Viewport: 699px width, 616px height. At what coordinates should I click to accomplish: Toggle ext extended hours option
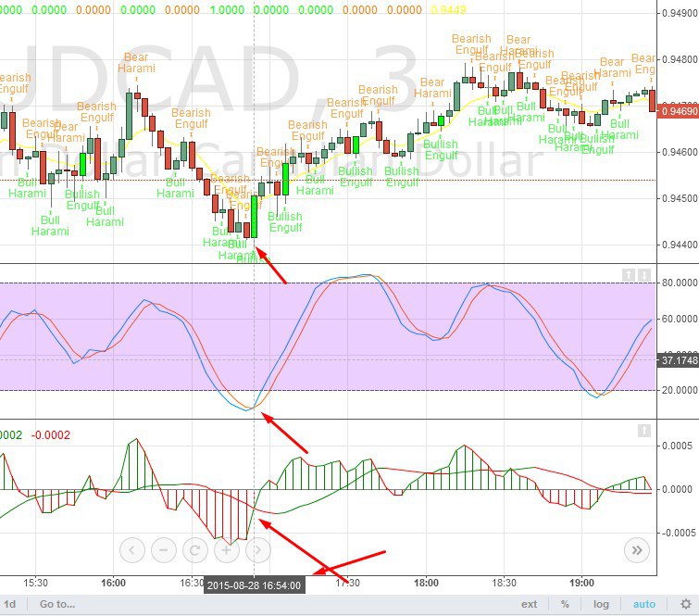pos(529,604)
